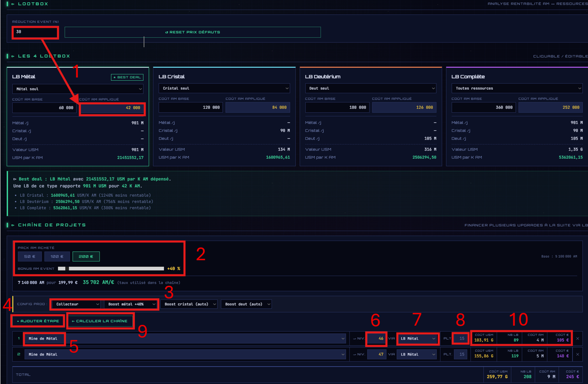Open the Collecteur dropdown

click(x=76, y=304)
